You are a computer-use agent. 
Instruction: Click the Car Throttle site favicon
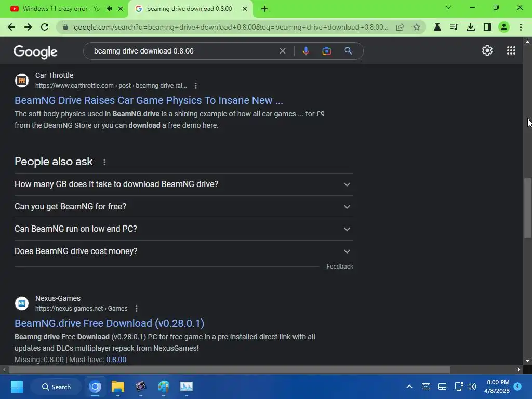22,81
